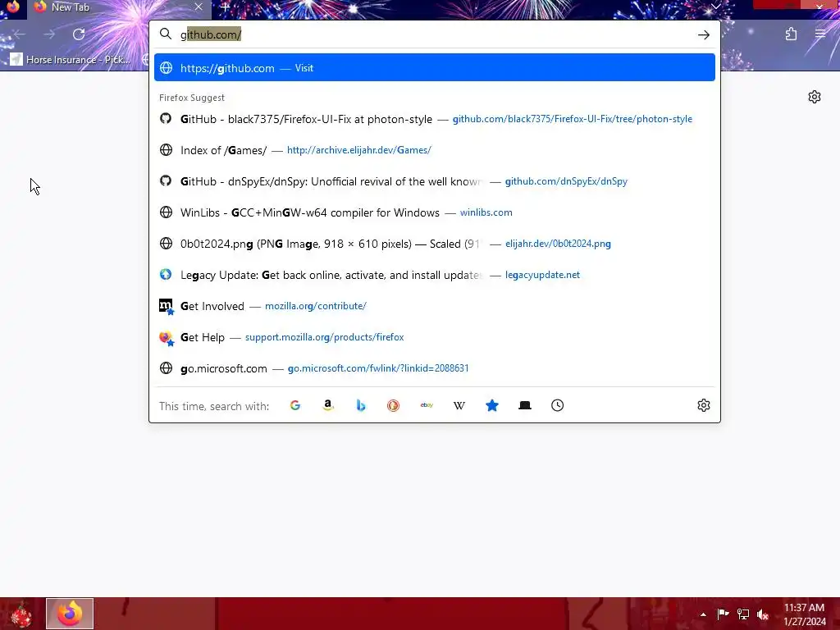Screen dimensions: 840x630
Task: Open GitHub dnSpyEx/dnSpy suggestion
Action: [435, 181]
